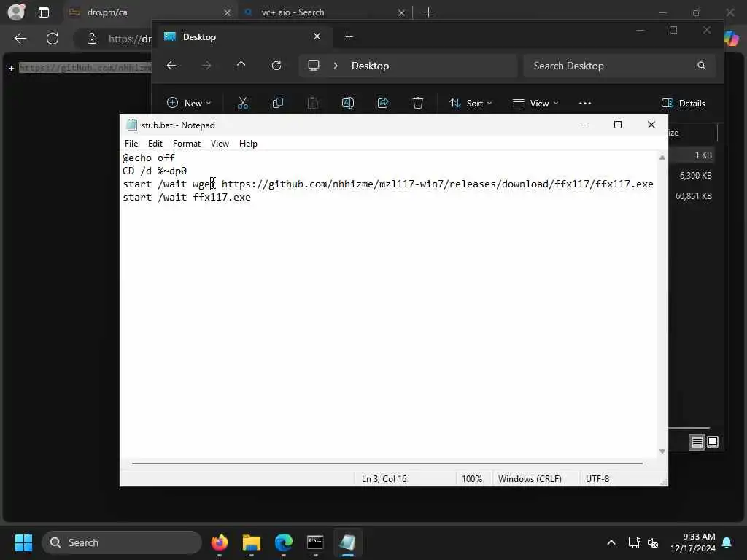Click the '@echo off' line in Notepad
This screenshot has height=560, width=747.
coord(149,157)
